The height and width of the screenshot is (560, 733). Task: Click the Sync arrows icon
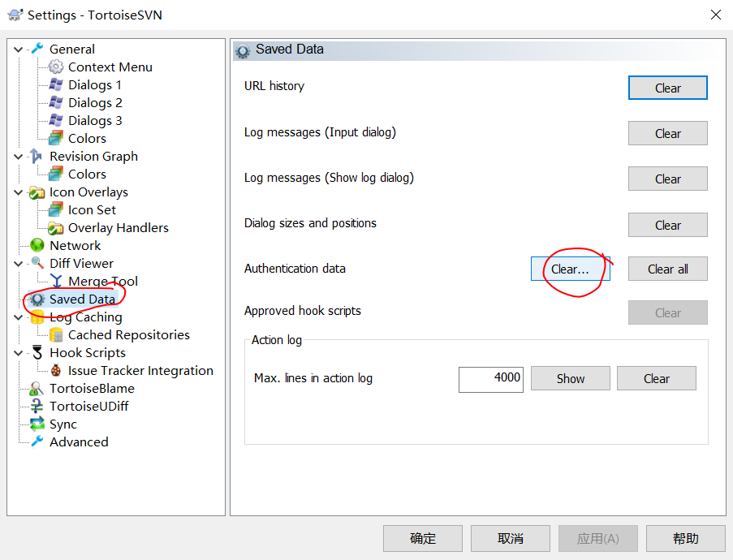[37, 424]
